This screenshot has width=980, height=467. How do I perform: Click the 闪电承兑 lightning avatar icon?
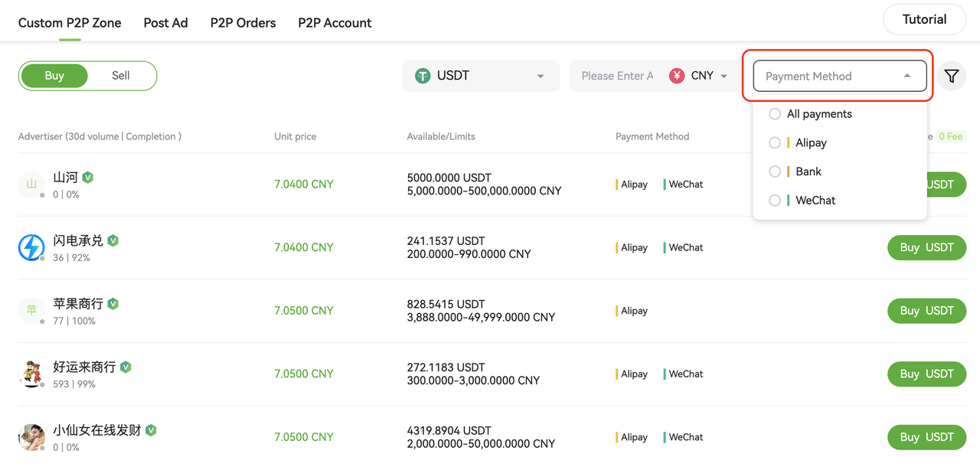[x=31, y=247]
